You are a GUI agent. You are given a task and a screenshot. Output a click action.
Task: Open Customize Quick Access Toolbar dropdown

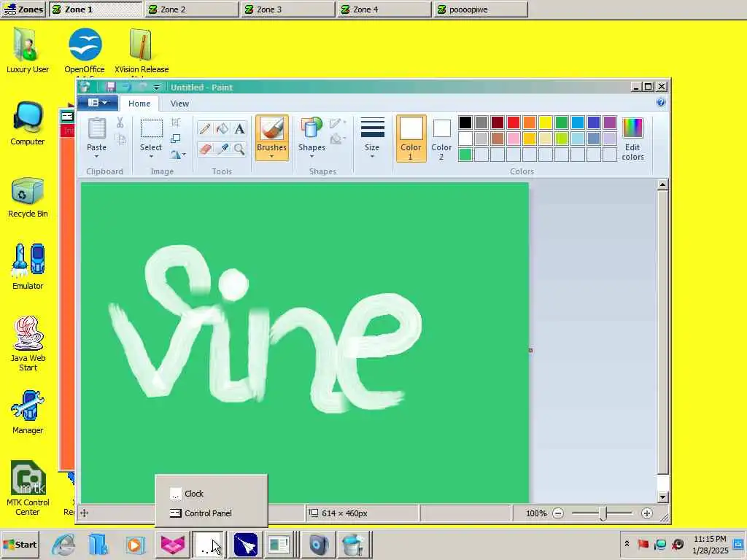[x=157, y=87]
